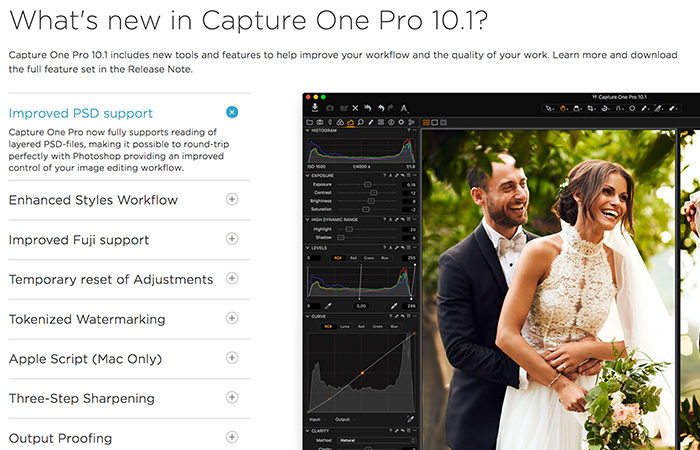
Task: Select the Loupe cursor tool
Action: 577,108
